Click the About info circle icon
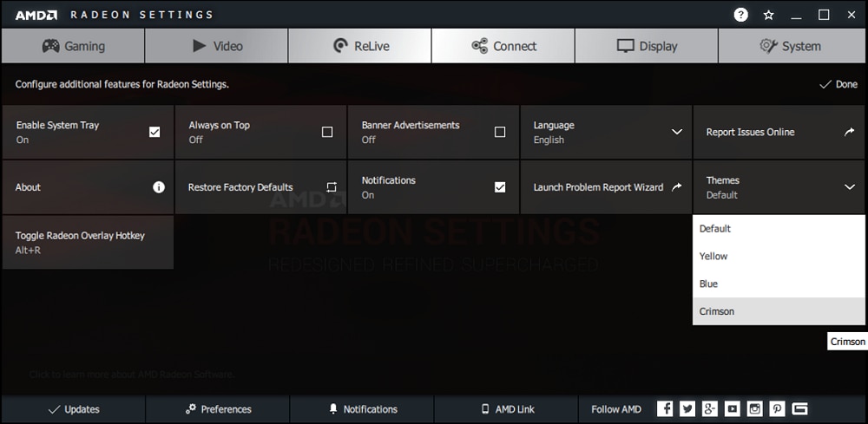The image size is (868, 424). 159,187
